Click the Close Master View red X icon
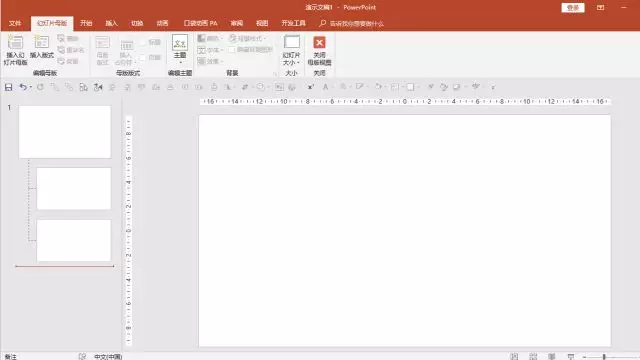The image size is (640, 360). pos(319,42)
